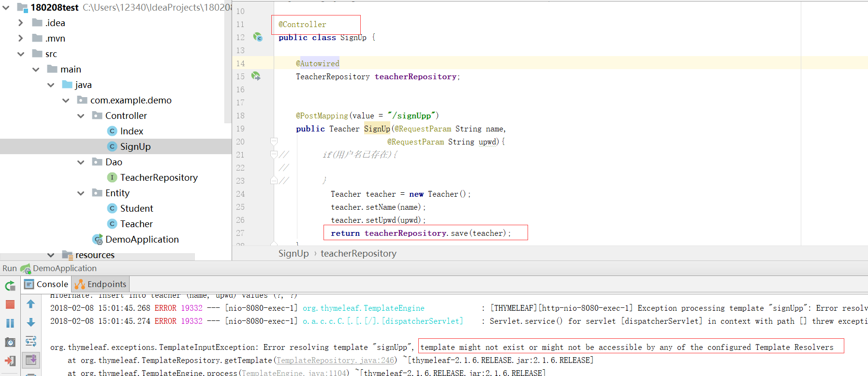Select SignUp in the Controller package

click(x=135, y=146)
